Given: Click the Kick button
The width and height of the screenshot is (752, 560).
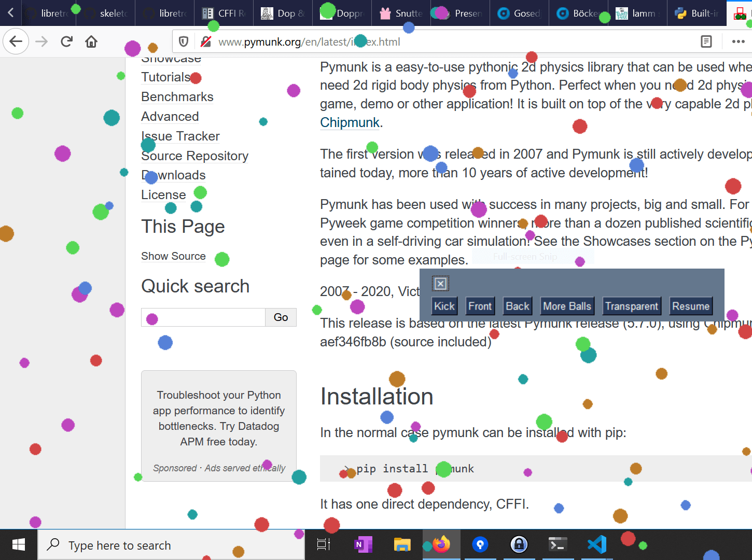Looking at the screenshot, I should point(444,306).
